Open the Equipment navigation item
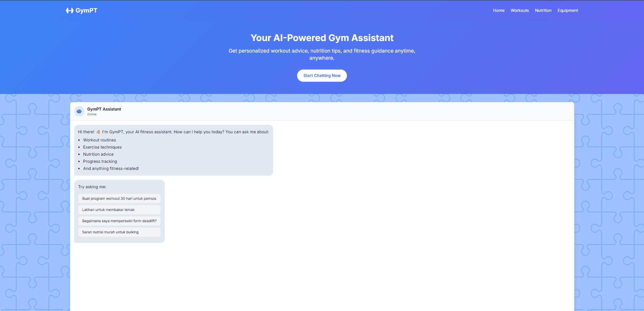 click(x=567, y=11)
